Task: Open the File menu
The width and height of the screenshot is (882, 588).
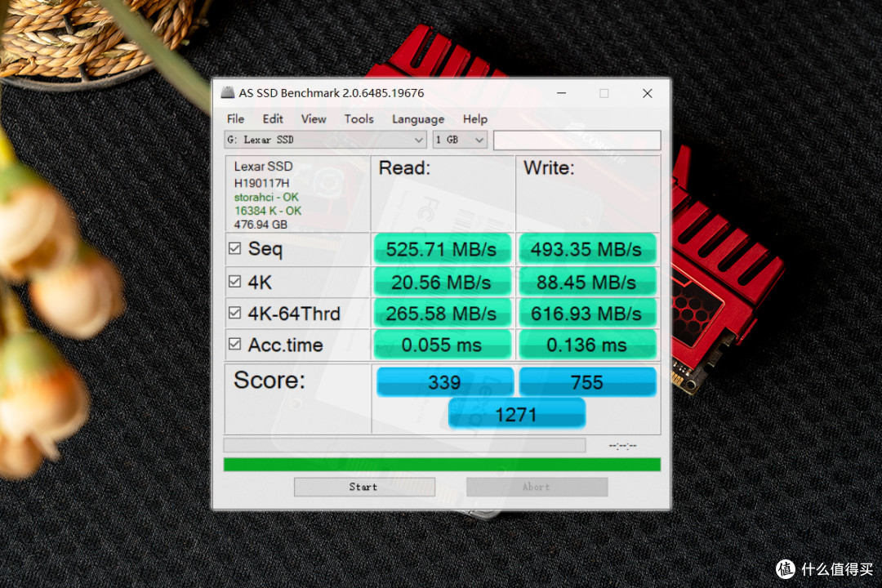Action: pos(235,118)
